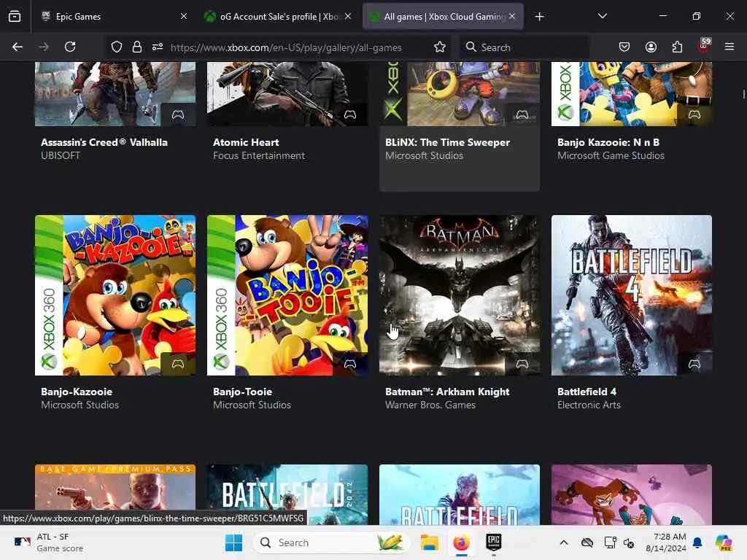
Task: Open the Battlefield 4 cover art
Action: tap(632, 295)
